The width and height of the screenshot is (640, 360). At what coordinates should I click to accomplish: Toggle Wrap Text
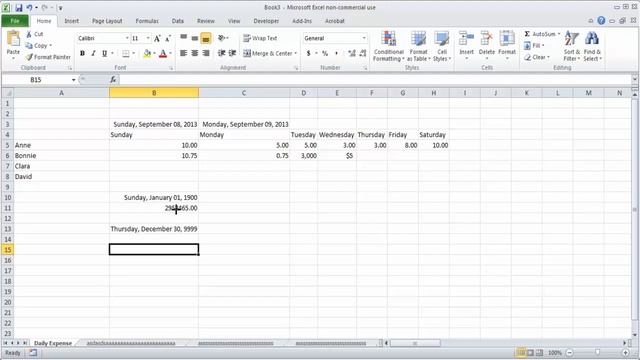click(x=260, y=38)
